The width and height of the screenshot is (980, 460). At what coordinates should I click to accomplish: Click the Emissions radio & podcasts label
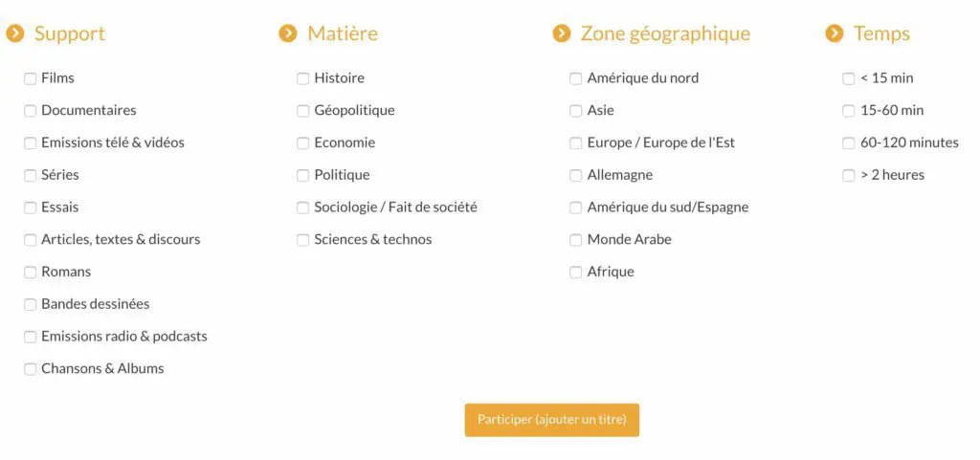point(124,337)
